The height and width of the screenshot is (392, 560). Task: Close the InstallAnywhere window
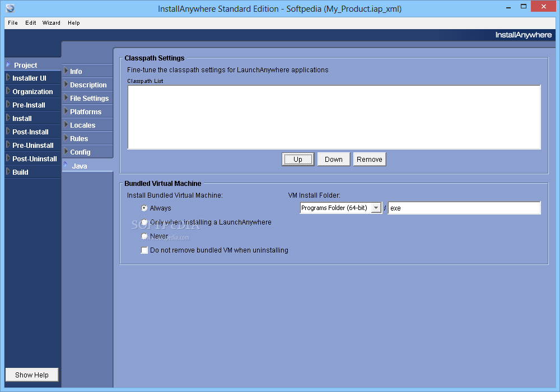[x=543, y=6]
